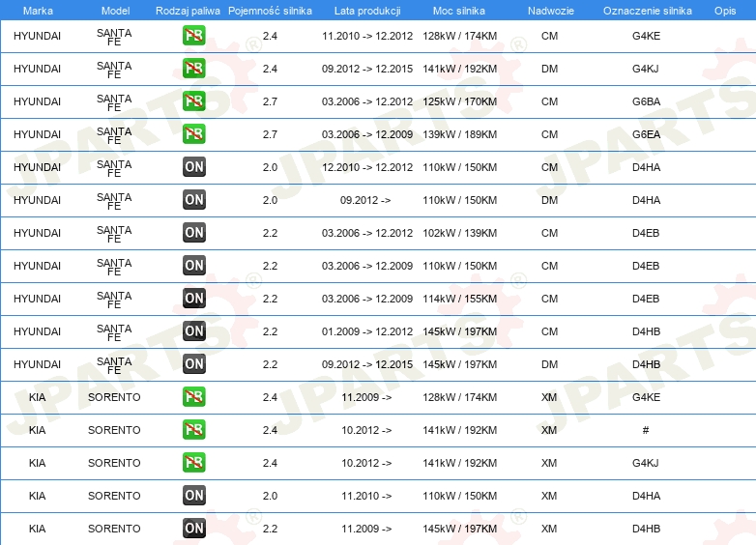
Task: Click the ON diesel icon for Kia Sorento D4HB
Action: pyautogui.click(x=194, y=529)
